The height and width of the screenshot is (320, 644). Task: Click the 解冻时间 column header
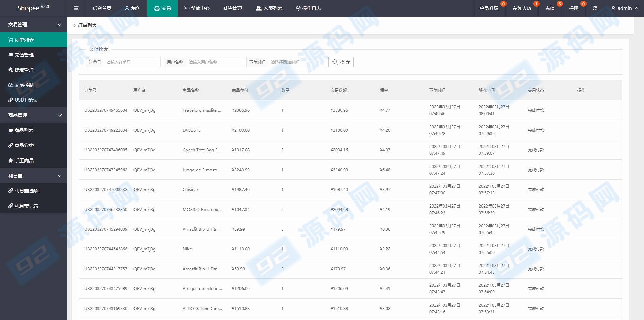[487, 90]
